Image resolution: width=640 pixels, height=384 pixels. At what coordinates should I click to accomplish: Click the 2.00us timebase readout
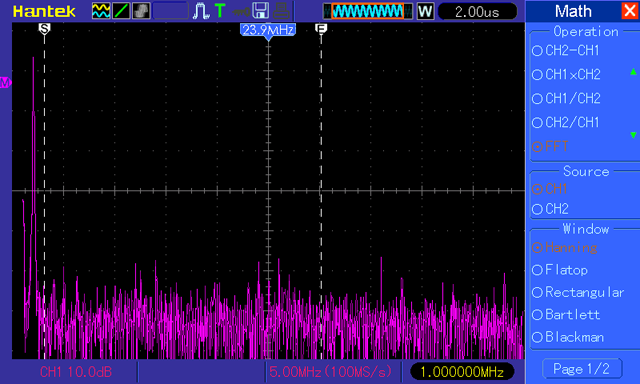click(477, 11)
